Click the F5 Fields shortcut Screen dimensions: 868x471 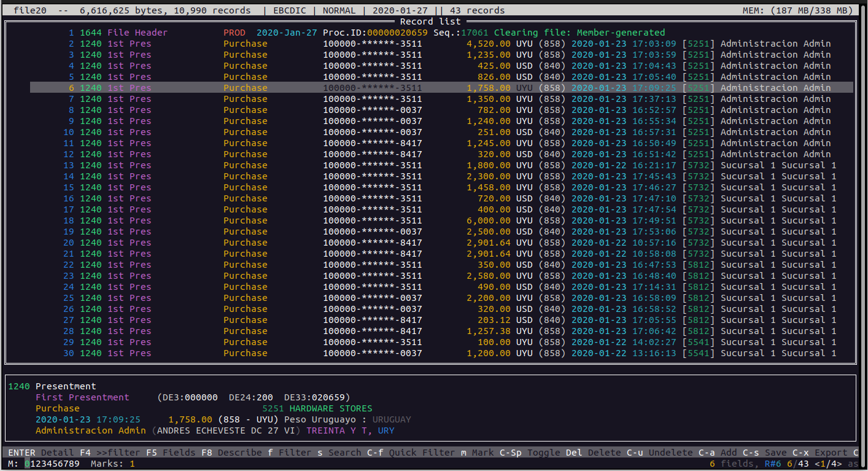(171, 453)
